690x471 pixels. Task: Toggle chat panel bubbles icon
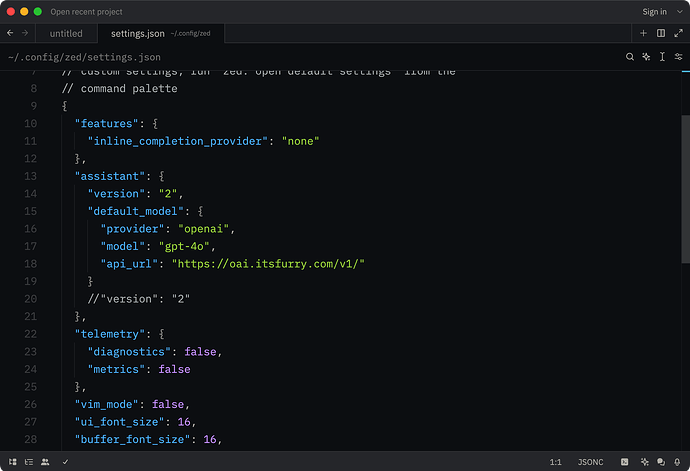coord(661,462)
